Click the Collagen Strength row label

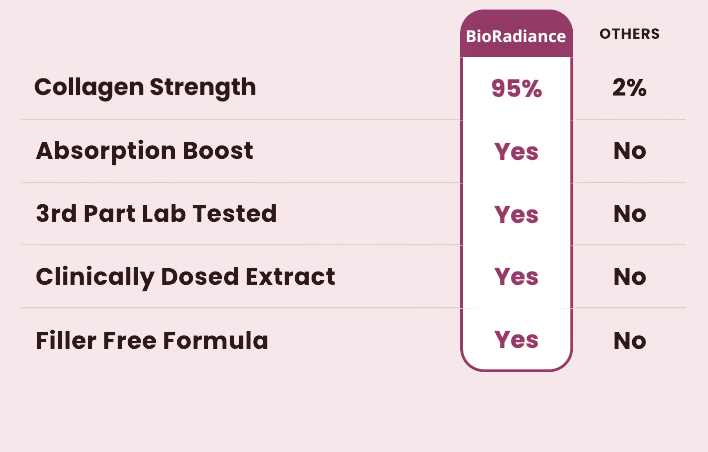[145, 87]
